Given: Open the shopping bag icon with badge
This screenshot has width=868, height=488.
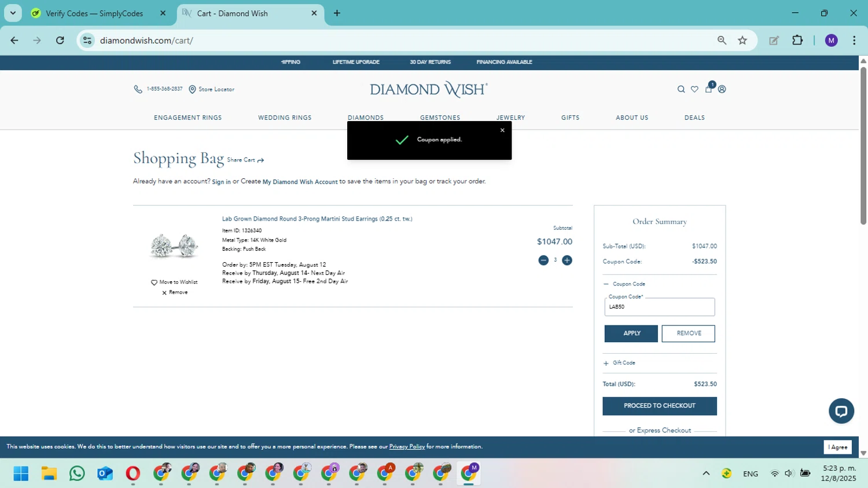Looking at the screenshot, I should (x=709, y=88).
